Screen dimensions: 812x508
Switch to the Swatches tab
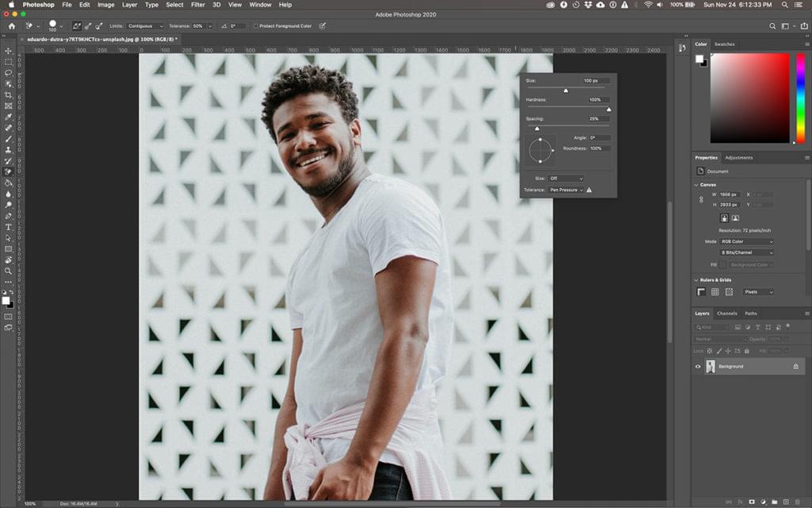(x=724, y=44)
